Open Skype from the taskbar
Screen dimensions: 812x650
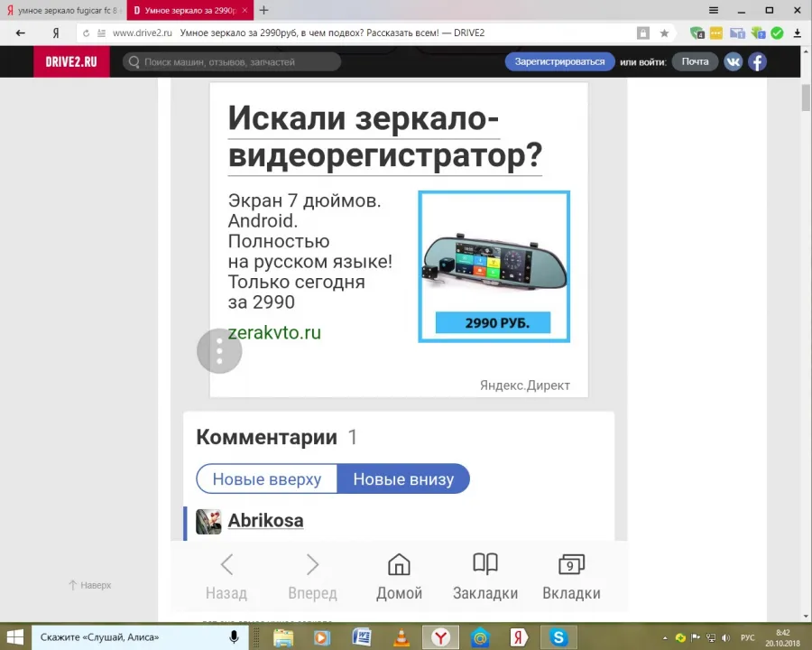pyautogui.click(x=558, y=637)
